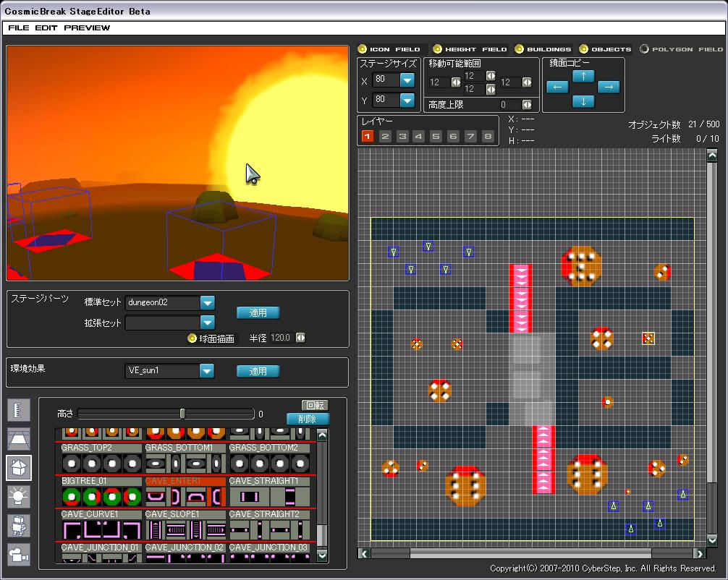Click the 高さ height slider handle
Image resolution: width=728 pixels, height=580 pixels.
point(182,414)
